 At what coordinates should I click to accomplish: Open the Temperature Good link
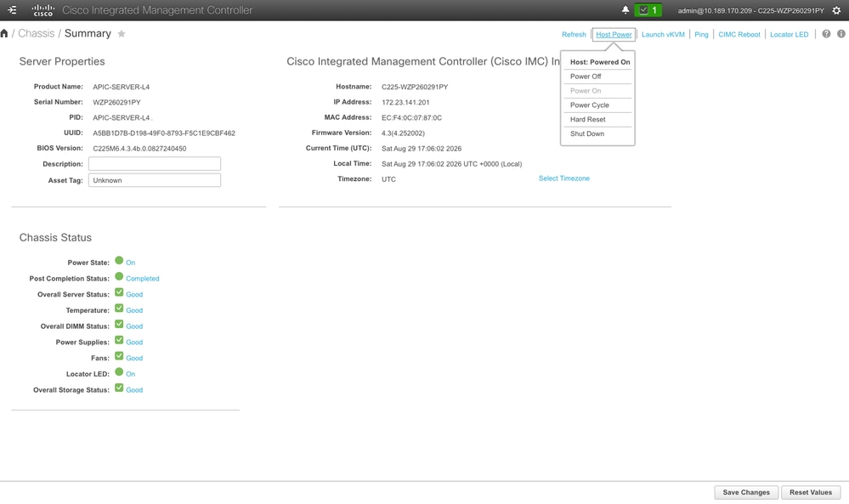134,310
